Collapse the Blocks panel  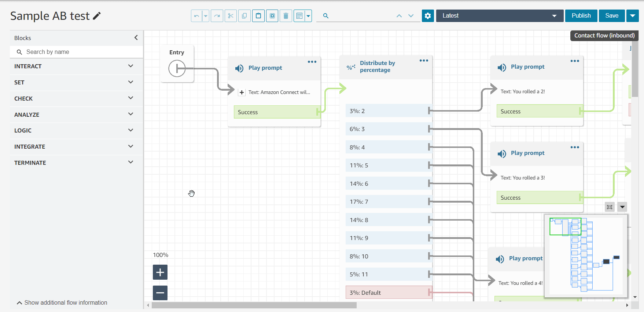pos(136,38)
